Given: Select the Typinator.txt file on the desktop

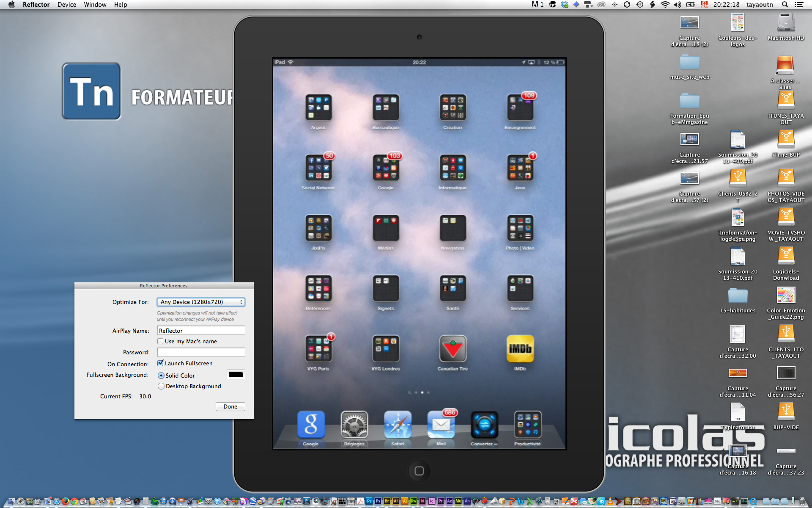Looking at the screenshot, I should (738, 412).
